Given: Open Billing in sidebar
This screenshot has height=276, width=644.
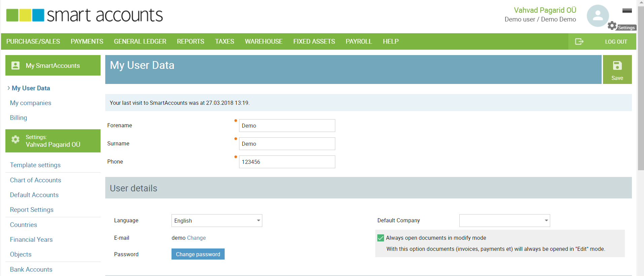Looking at the screenshot, I should click(18, 118).
